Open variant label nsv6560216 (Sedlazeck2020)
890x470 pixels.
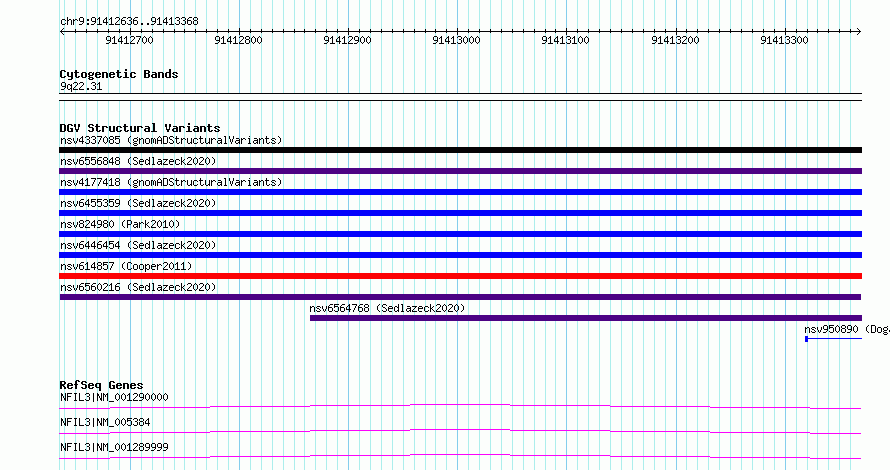click(138, 287)
